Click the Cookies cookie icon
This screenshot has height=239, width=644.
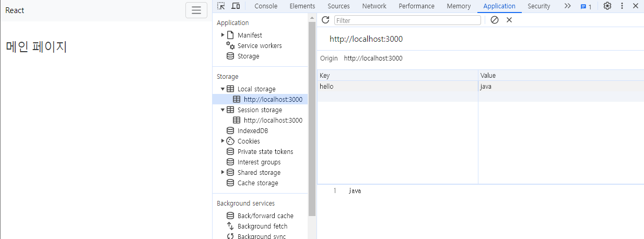230,141
